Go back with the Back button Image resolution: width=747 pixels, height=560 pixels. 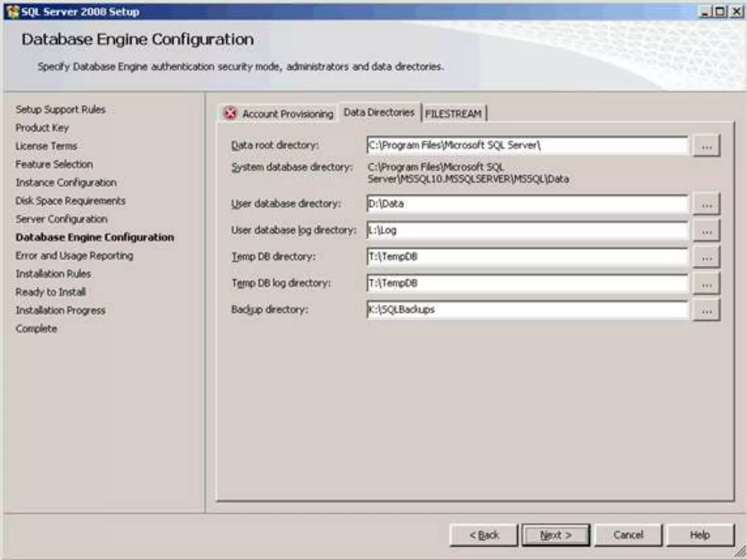[x=484, y=535]
